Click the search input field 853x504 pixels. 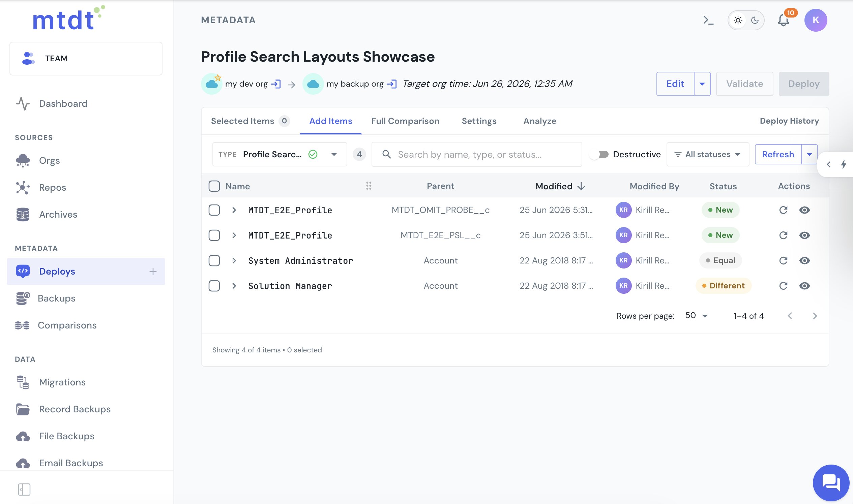click(x=476, y=155)
